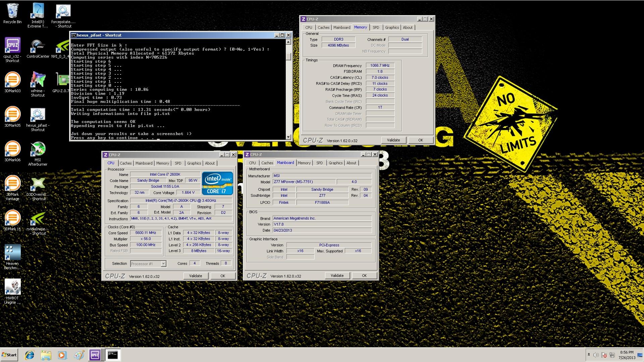
Task: Open MSI Afterburner desktop icon
Action: point(38,154)
